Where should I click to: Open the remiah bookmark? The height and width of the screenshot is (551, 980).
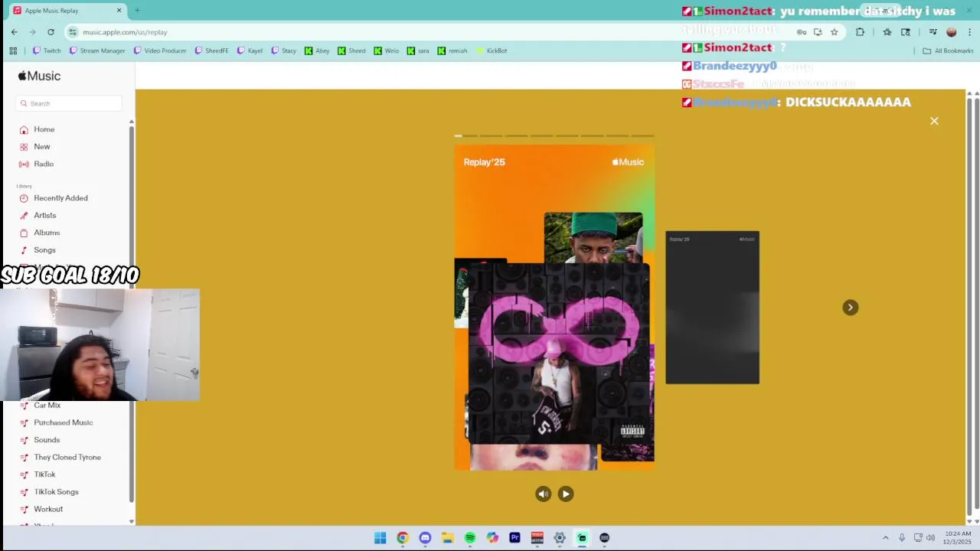pyautogui.click(x=452, y=51)
